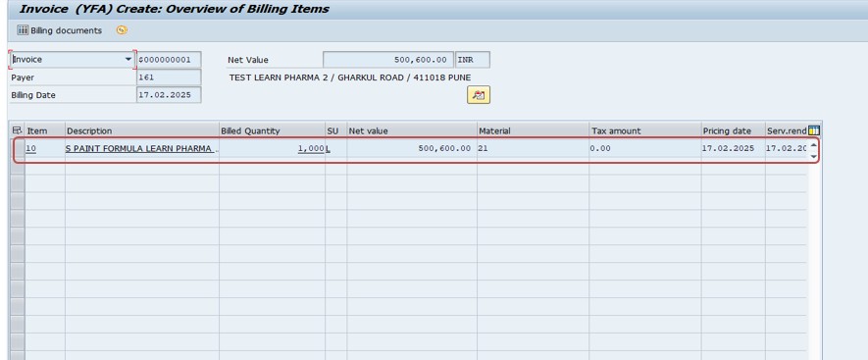
Task: Click the yellow pricing icon button below INR
Action: pyautogui.click(x=479, y=95)
